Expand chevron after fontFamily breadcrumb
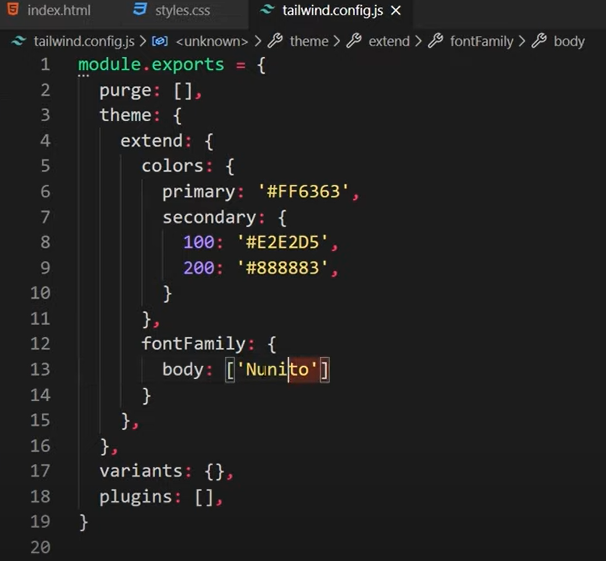Viewport: 606px width, 561px height. pos(522,41)
